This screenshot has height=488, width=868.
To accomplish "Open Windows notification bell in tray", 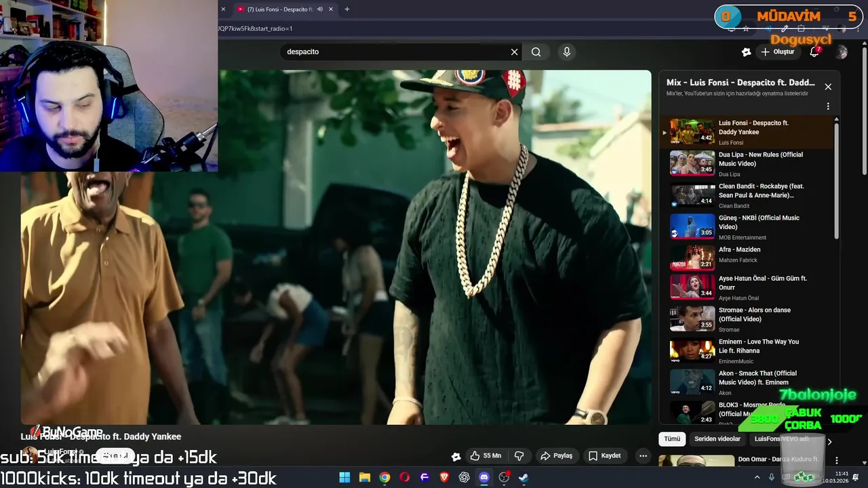I will [856, 477].
